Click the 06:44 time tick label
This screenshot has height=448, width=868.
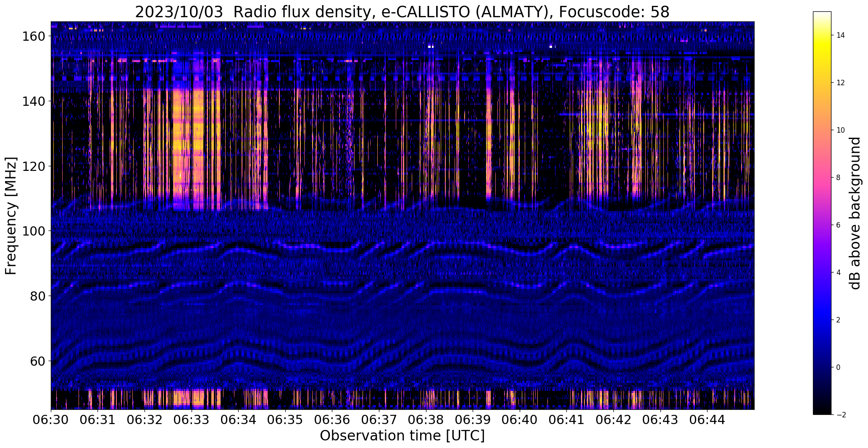[x=707, y=419]
